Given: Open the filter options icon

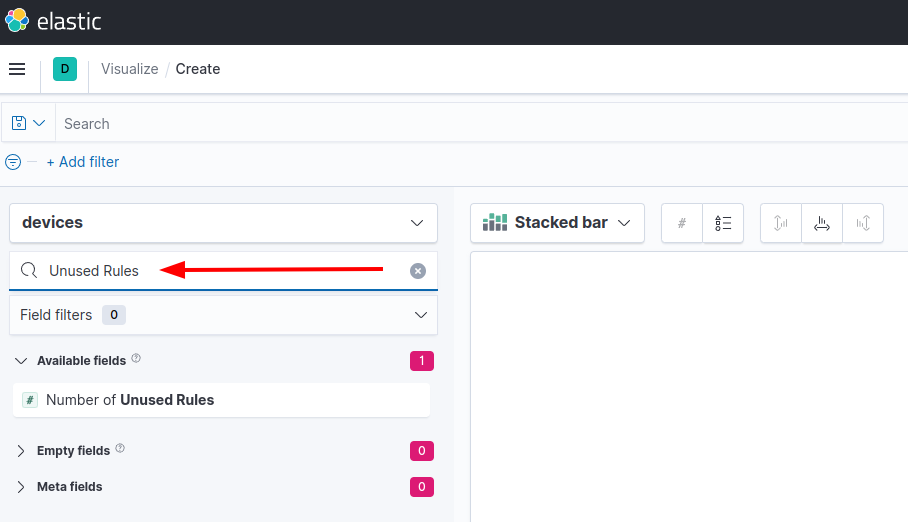Looking at the screenshot, I should [13, 162].
